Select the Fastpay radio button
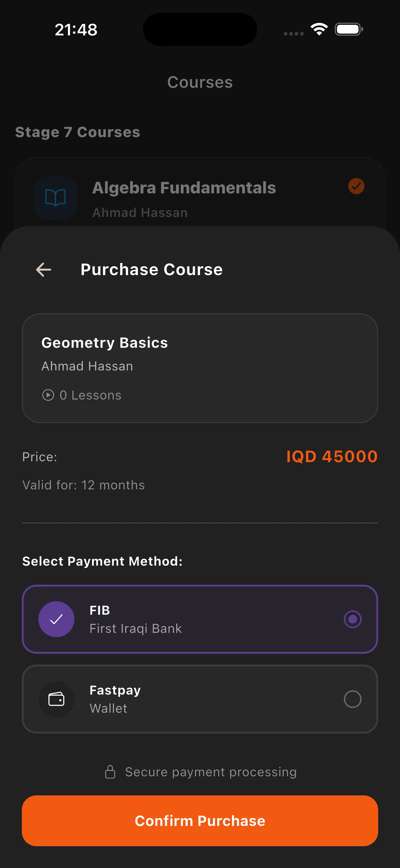 [352, 699]
